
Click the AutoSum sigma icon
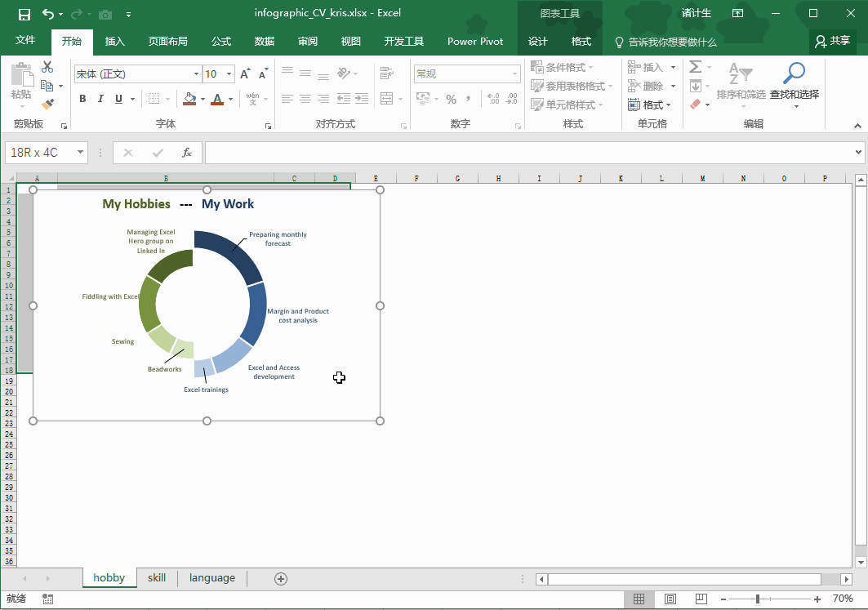(695, 67)
